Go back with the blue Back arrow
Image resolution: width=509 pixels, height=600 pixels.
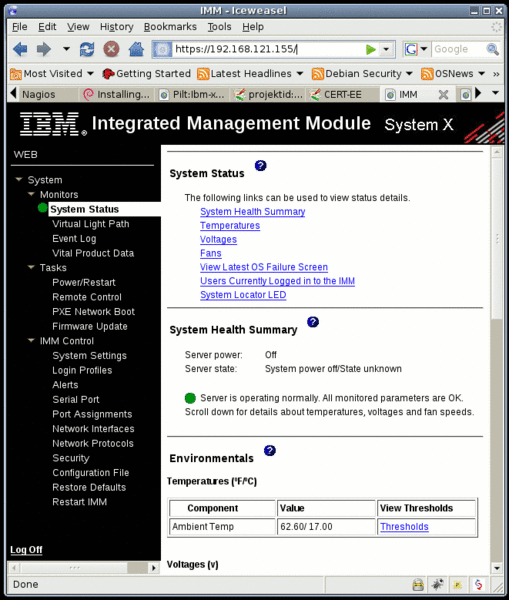20,49
